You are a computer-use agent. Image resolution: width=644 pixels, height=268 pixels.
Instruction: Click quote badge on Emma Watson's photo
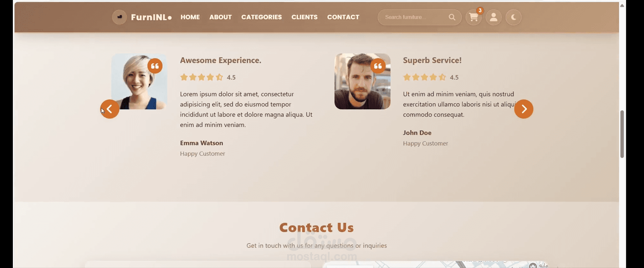pos(155,66)
